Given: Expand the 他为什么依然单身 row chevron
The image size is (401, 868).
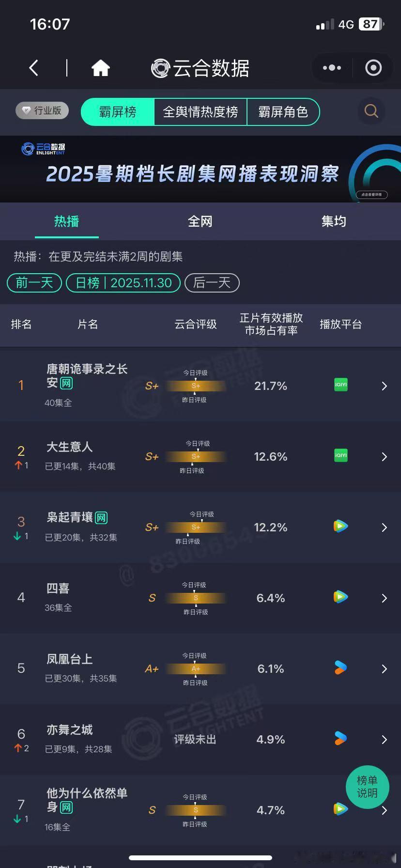Looking at the screenshot, I should pyautogui.click(x=384, y=810).
